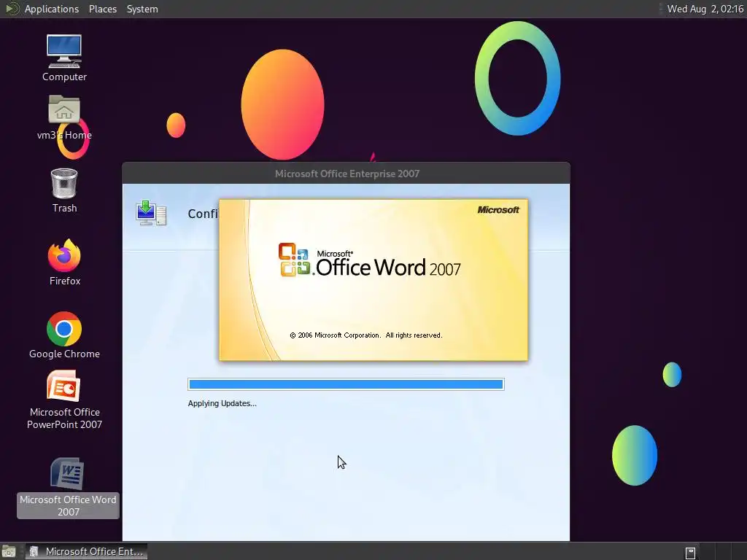Click the Microsoft Office Enterprise 2007 title bar
747x560 pixels.
pos(346,174)
